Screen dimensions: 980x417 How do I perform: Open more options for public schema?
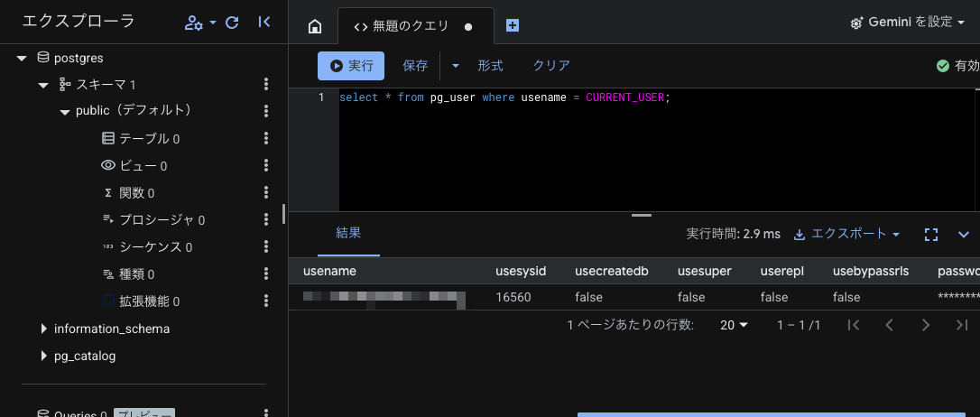(266, 111)
